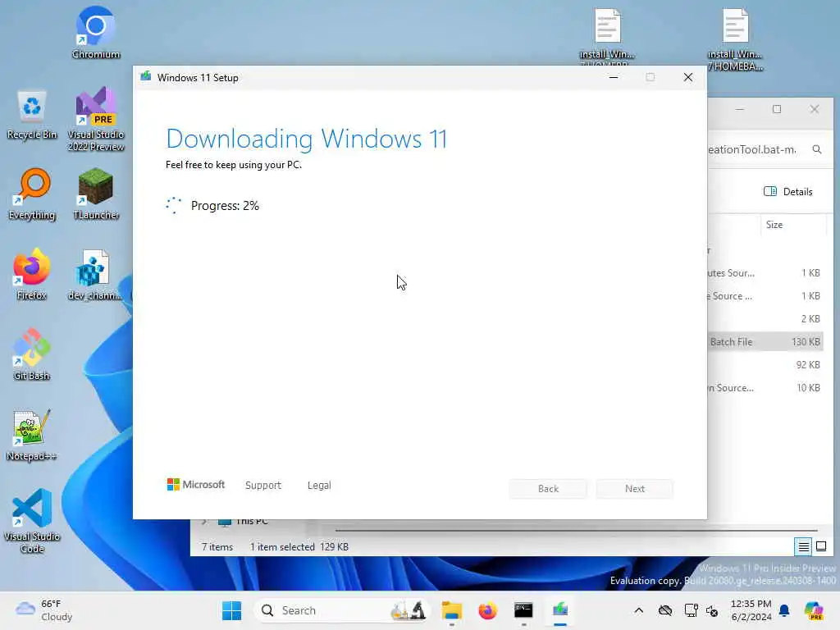Click the cloud sync-off tray icon
840x630 pixels.
point(665,610)
